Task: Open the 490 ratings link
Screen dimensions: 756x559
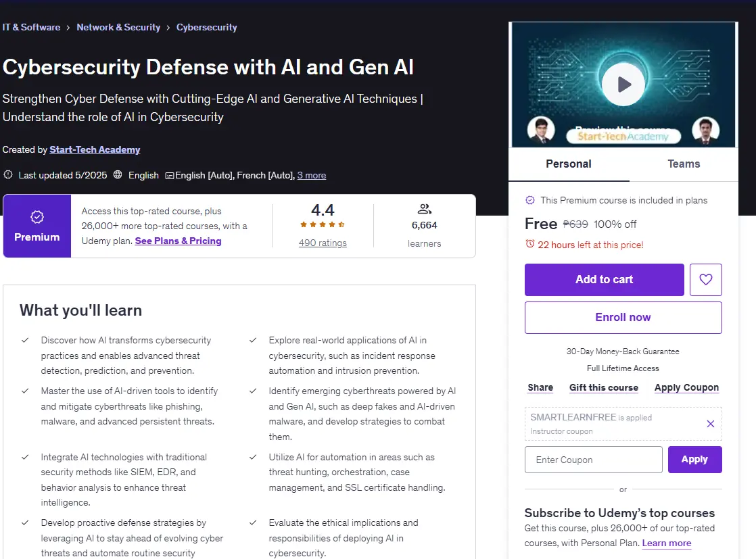Action: pyautogui.click(x=323, y=243)
